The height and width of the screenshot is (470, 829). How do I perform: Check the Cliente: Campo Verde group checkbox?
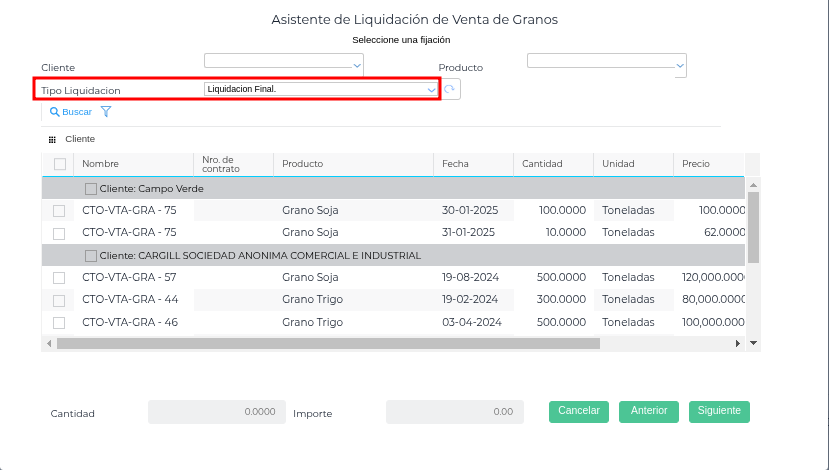(x=91, y=188)
